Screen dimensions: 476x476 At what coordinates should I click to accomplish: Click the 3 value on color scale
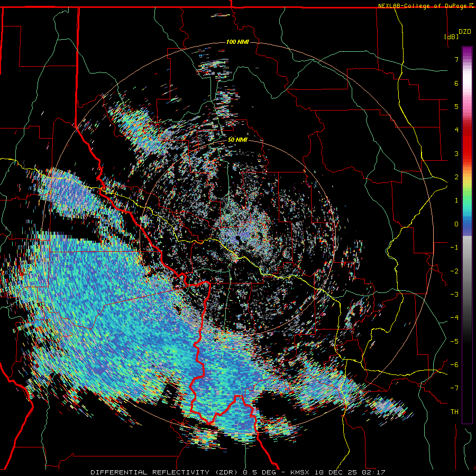pos(456,153)
